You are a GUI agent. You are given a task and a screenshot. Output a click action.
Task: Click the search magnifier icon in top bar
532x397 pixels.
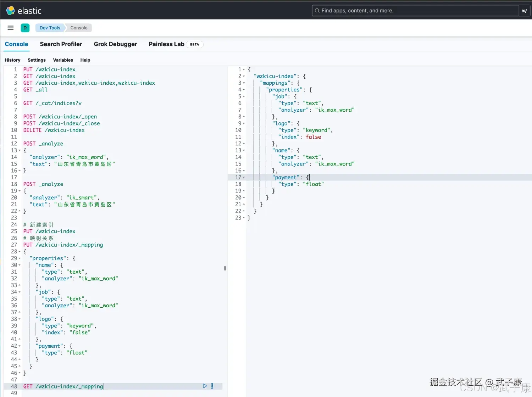pyautogui.click(x=317, y=11)
